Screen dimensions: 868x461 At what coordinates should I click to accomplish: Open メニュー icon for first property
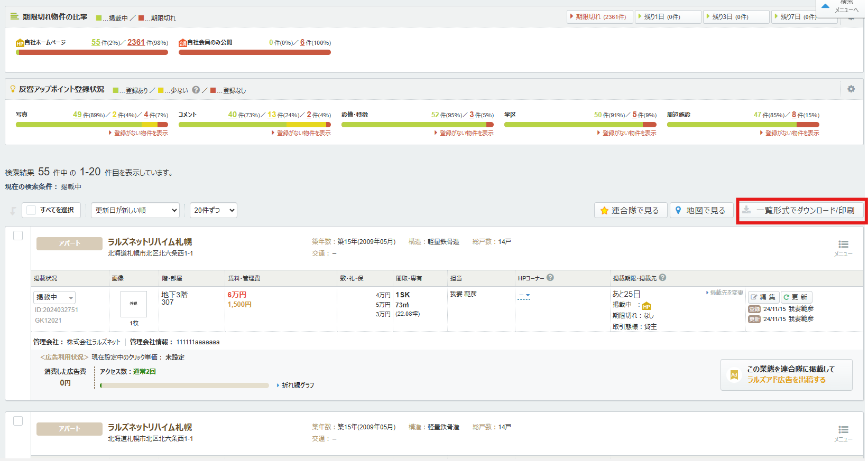click(x=843, y=247)
